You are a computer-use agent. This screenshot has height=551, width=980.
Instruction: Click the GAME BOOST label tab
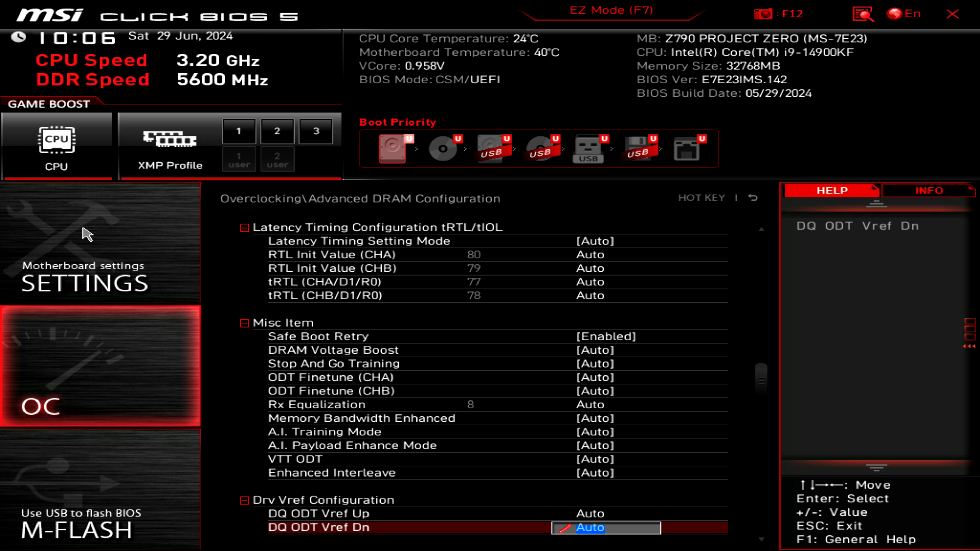49,104
